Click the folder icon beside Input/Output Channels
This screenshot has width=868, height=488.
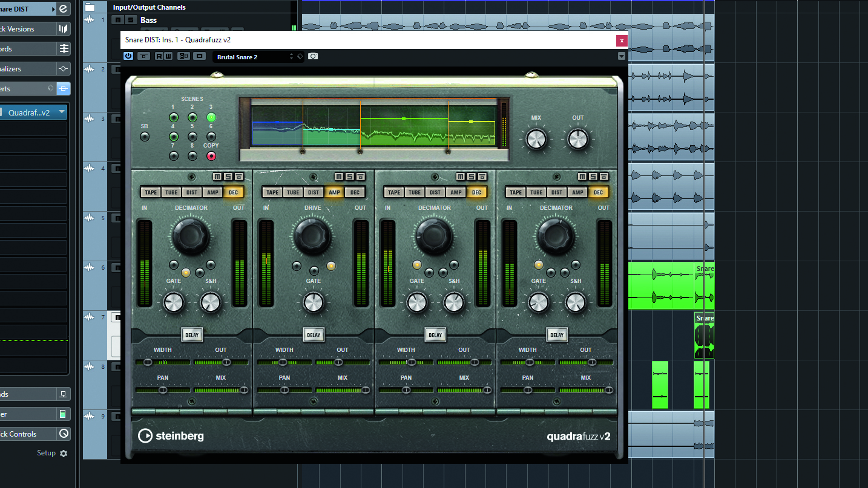(90, 7)
